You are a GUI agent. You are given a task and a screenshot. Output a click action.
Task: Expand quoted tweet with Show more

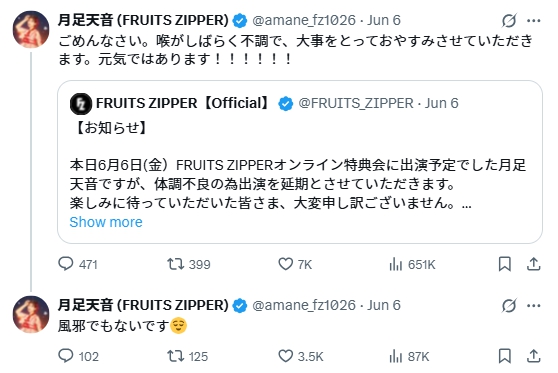click(106, 222)
